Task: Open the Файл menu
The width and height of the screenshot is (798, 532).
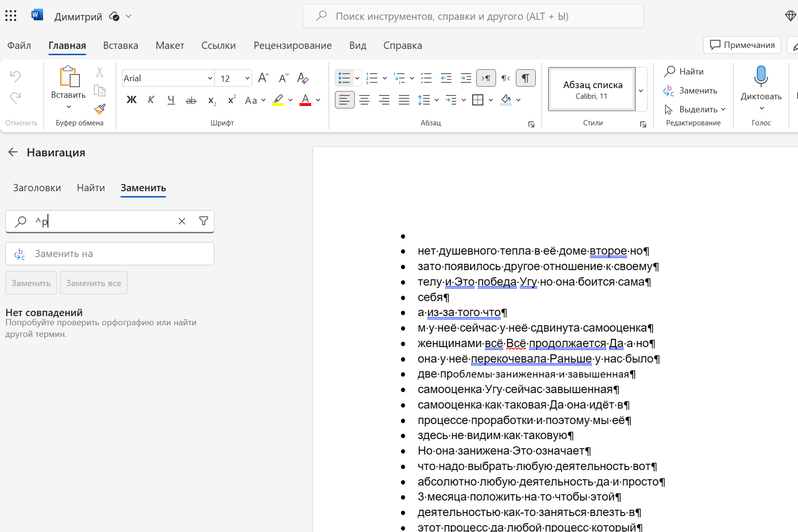Action: (x=19, y=45)
